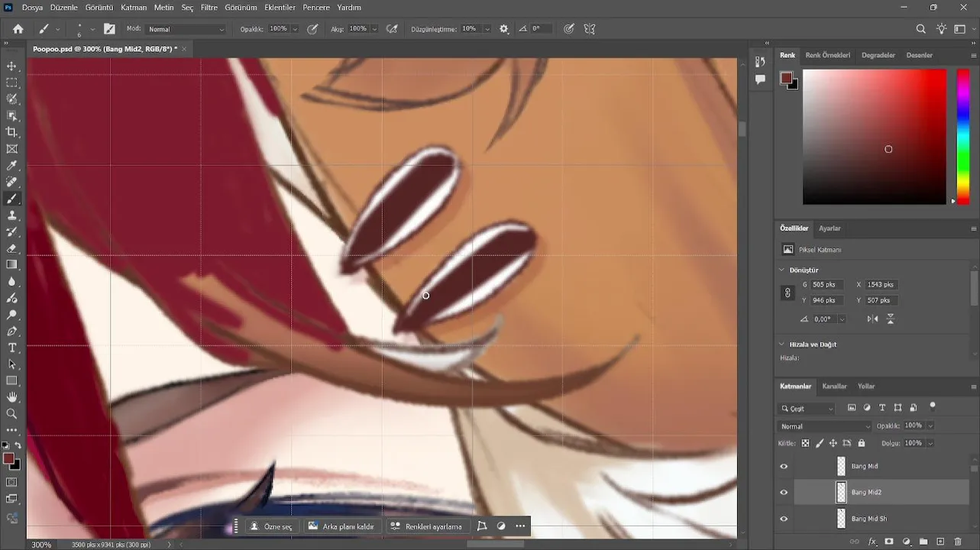Click Özne seç button
Image resolution: width=980 pixels, height=550 pixels.
click(270, 526)
